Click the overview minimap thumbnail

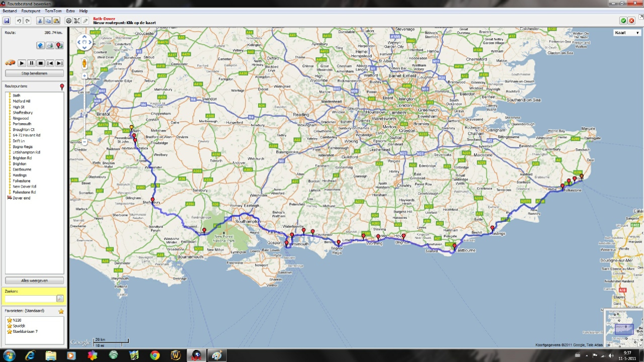[x=623, y=329]
